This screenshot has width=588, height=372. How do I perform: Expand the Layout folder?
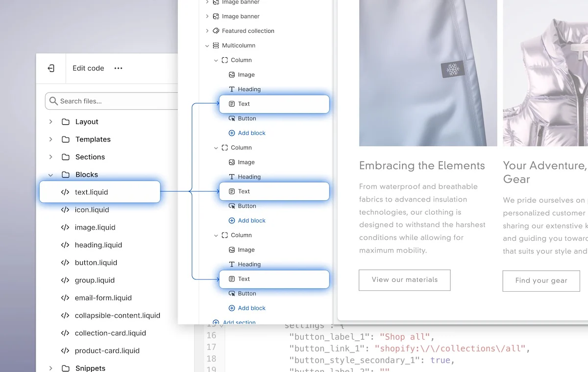click(x=50, y=122)
